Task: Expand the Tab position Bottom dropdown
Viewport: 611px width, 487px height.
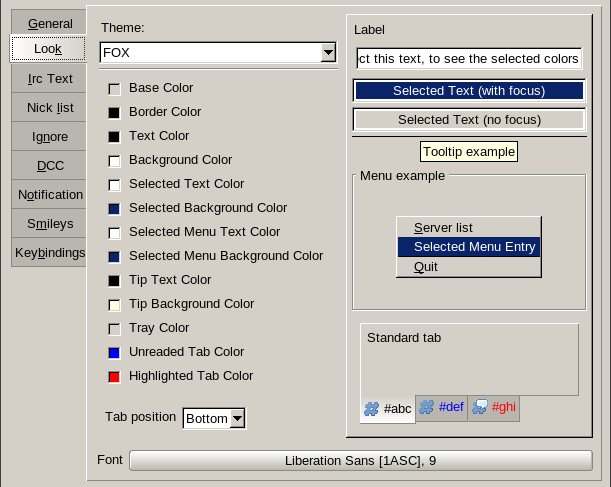Action: [x=237, y=419]
